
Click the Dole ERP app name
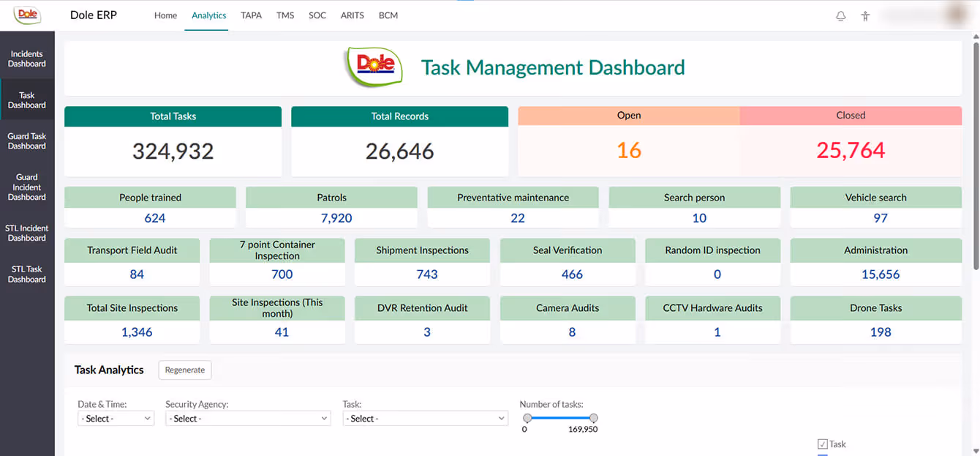[94, 15]
